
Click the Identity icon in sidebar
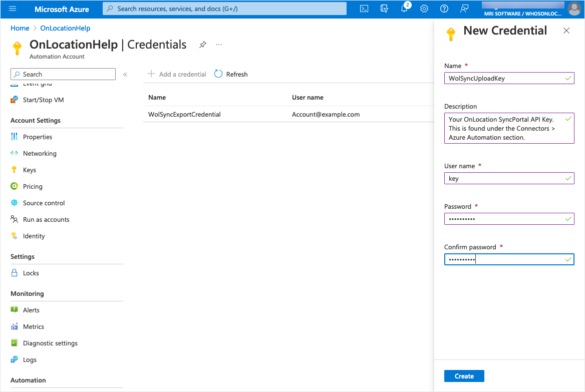click(x=14, y=236)
